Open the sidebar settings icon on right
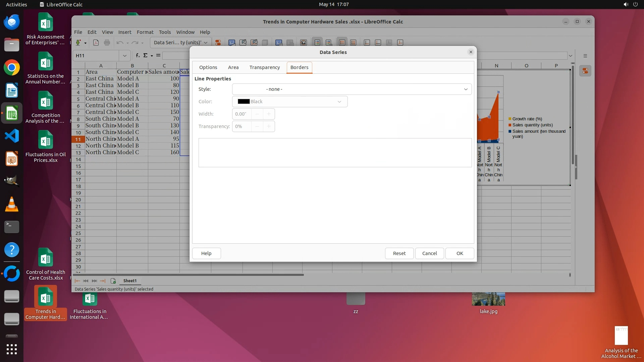This screenshot has height=362, width=644. [x=585, y=56]
